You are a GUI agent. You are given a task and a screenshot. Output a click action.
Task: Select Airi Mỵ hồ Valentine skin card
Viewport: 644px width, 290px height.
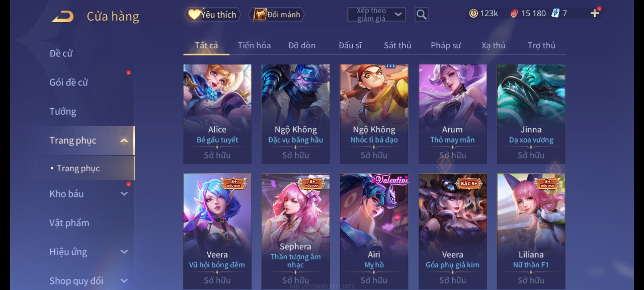pyautogui.click(x=374, y=231)
